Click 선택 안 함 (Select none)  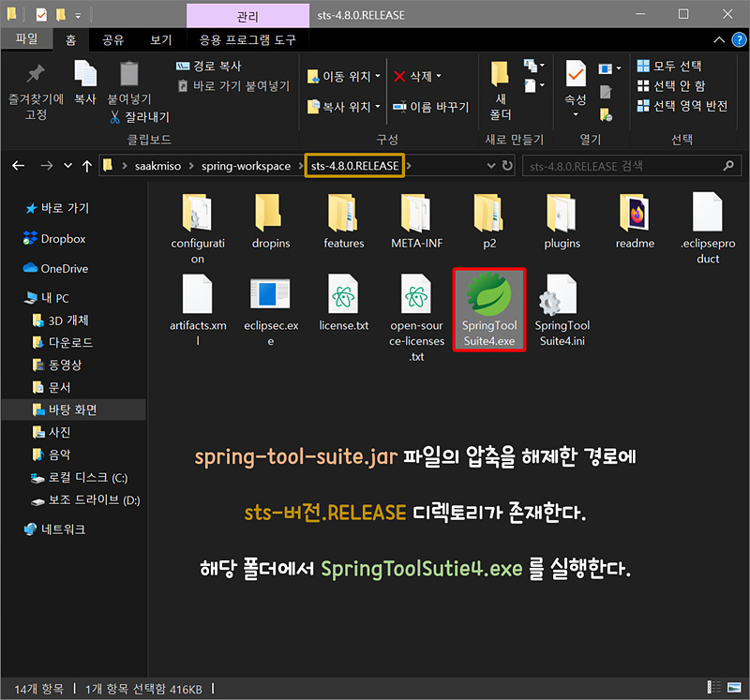(x=671, y=86)
